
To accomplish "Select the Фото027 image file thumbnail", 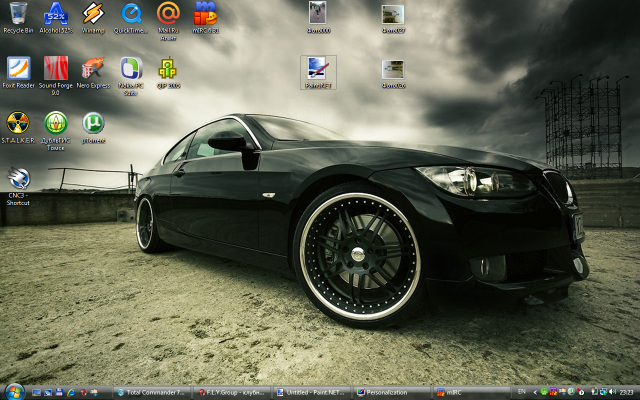I will [x=393, y=18].
